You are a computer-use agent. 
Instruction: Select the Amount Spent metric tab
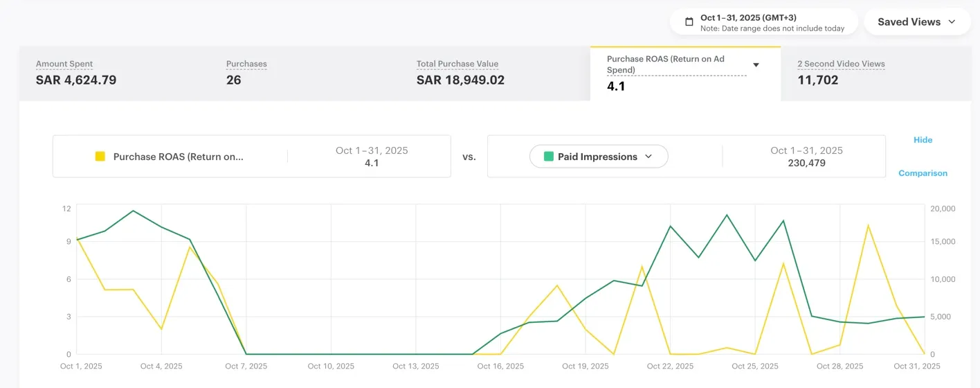[114, 73]
